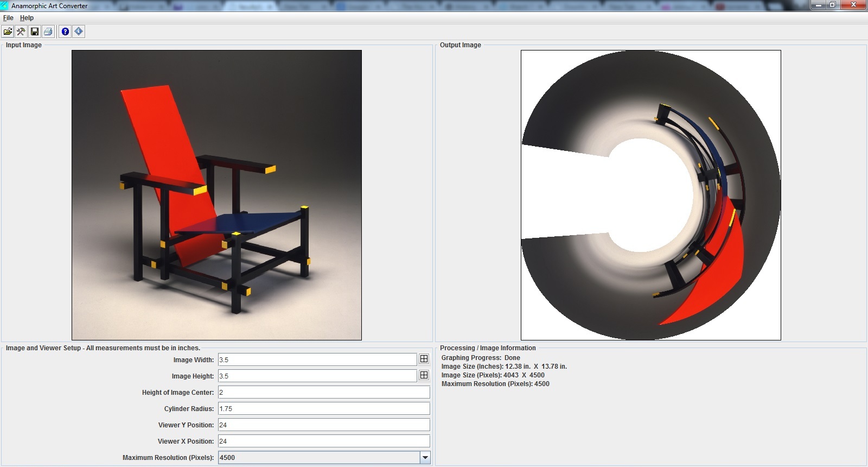Expand the Maximum Resolution dropdown arrow

coord(425,458)
